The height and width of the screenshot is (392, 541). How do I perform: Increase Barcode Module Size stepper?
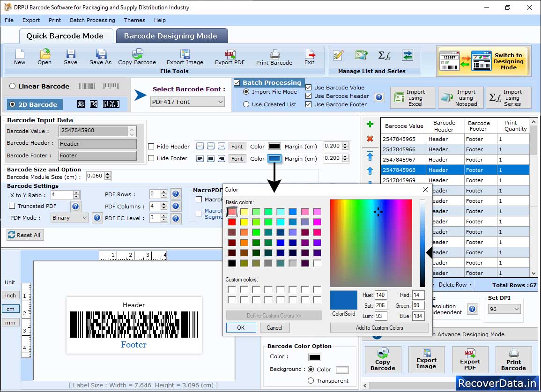(x=108, y=174)
